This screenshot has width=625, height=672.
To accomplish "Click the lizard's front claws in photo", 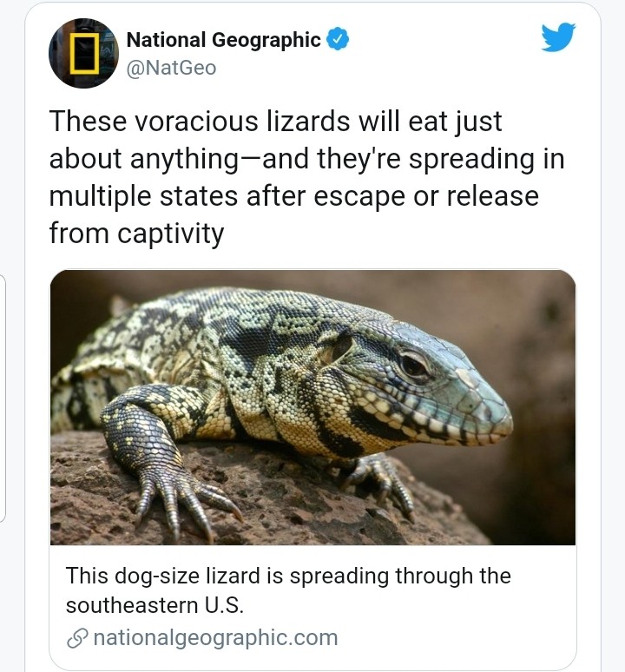I will [x=184, y=504].
